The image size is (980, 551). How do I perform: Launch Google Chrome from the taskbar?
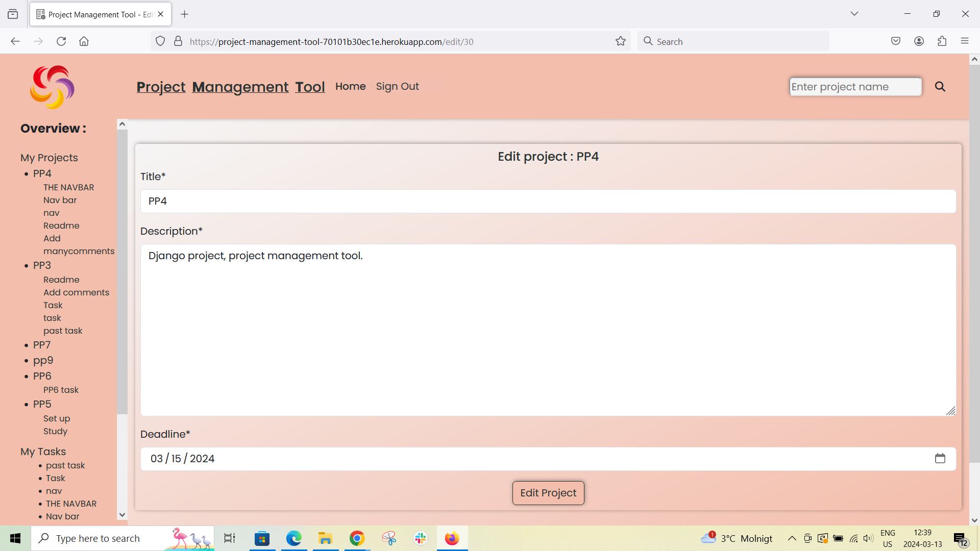coord(356,538)
